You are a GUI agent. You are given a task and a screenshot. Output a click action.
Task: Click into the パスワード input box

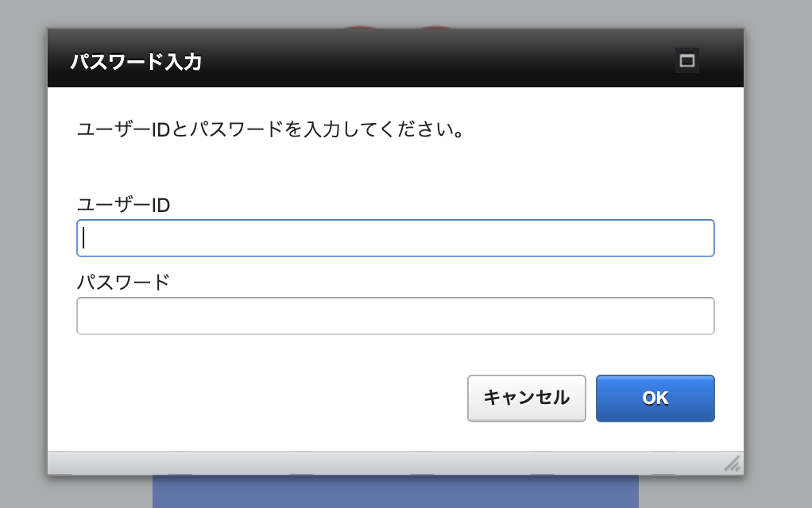click(395, 316)
